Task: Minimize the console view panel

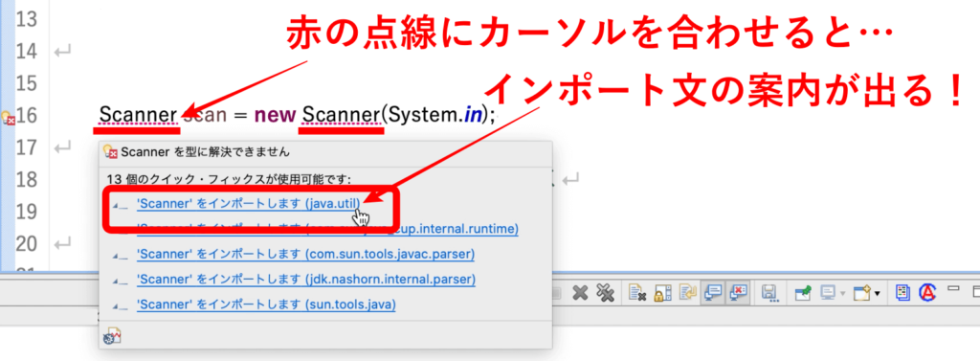Action: point(953,288)
